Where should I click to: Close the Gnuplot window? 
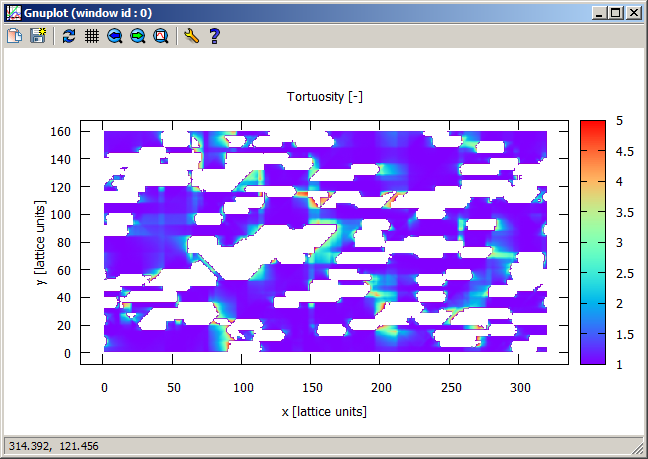[x=633, y=13]
